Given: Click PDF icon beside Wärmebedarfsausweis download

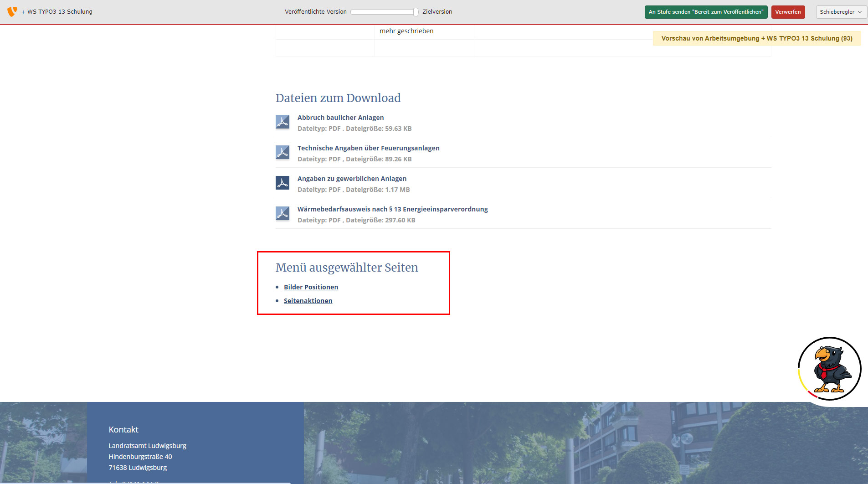Looking at the screenshot, I should pos(282,213).
